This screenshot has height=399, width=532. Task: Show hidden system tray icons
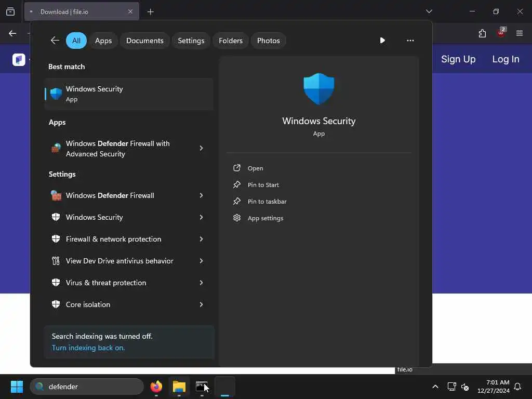[435, 387]
